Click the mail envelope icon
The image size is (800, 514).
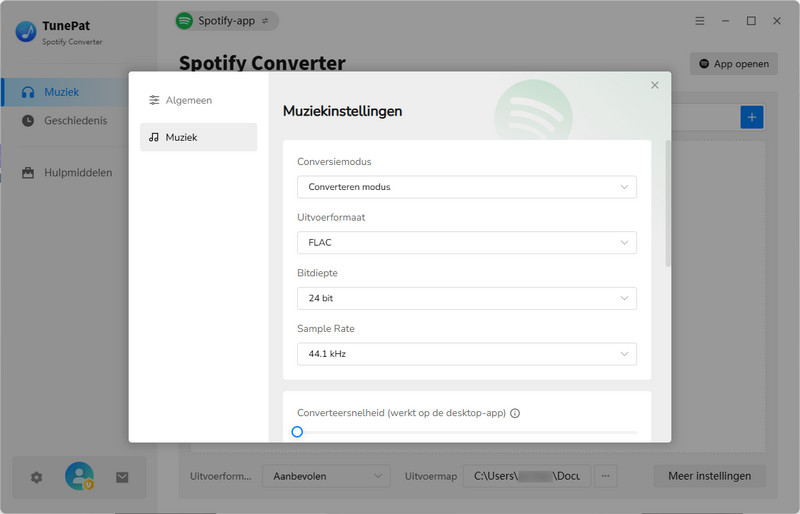click(122, 478)
